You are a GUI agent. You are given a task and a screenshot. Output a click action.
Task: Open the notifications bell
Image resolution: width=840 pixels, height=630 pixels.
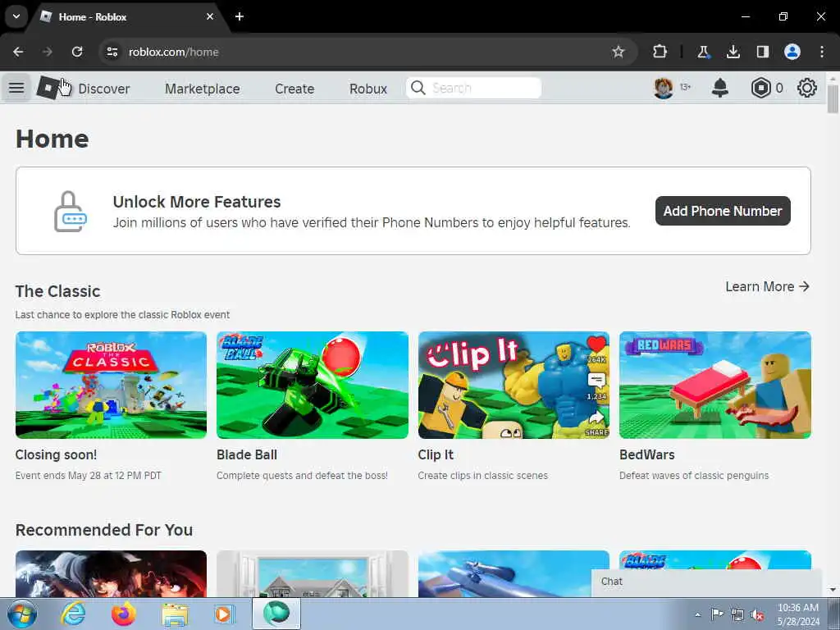click(x=720, y=88)
